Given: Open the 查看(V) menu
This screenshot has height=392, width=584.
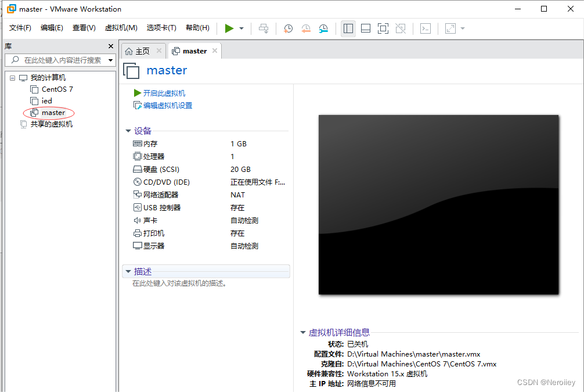Looking at the screenshot, I should (x=84, y=28).
